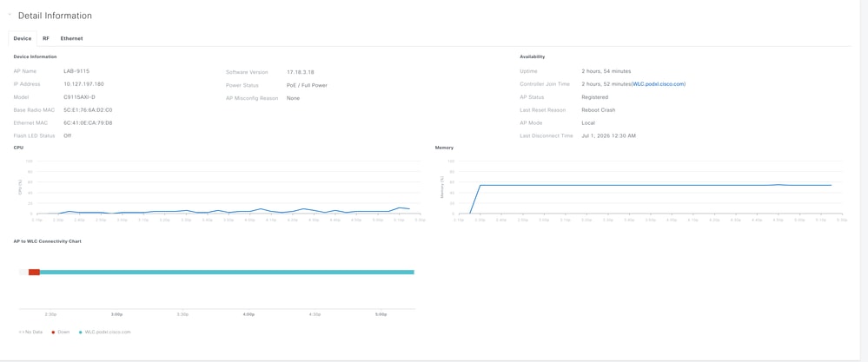Open the Ethernet tab
This screenshot has width=868, height=362.
[x=71, y=39]
